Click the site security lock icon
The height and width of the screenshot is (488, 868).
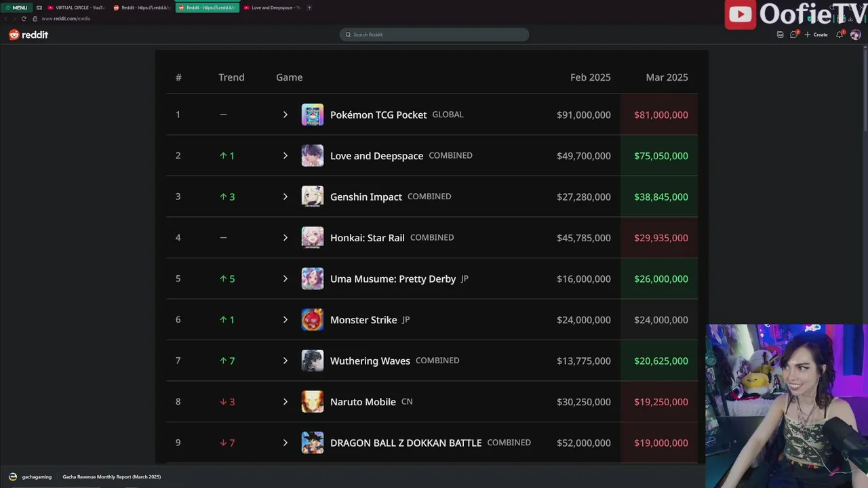(35, 18)
